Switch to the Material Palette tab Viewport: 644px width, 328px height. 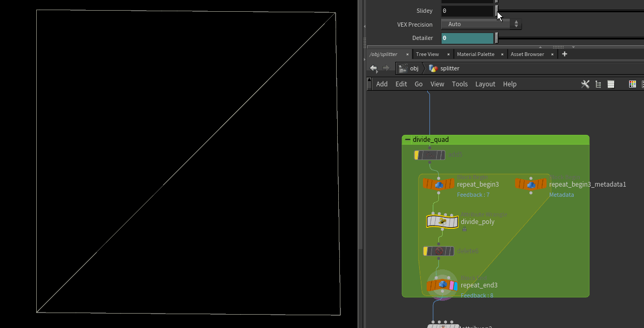pyautogui.click(x=475, y=54)
